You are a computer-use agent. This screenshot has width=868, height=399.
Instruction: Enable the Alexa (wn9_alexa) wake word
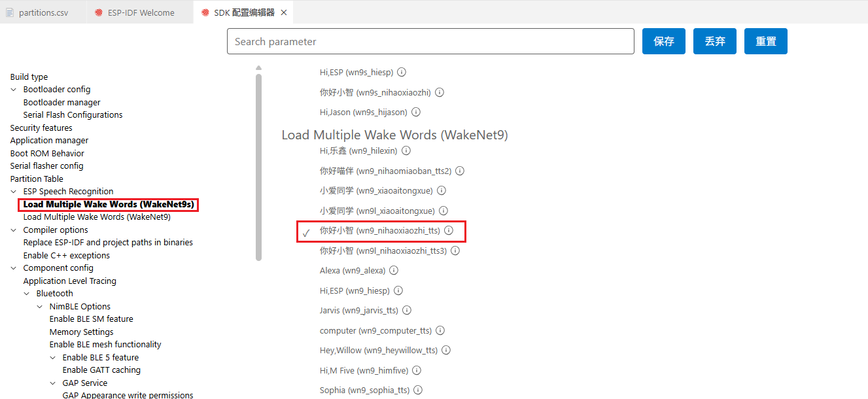pos(306,271)
